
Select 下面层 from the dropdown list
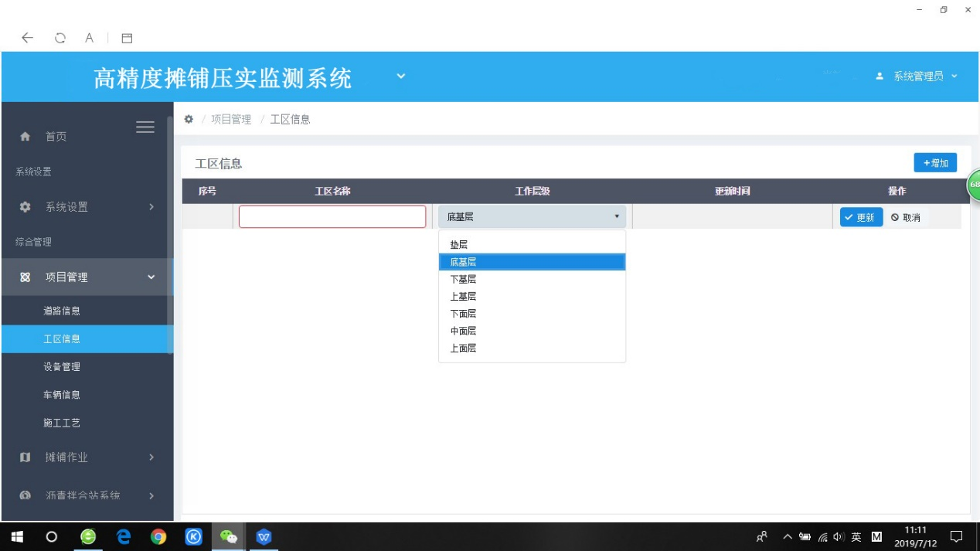click(x=532, y=314)
